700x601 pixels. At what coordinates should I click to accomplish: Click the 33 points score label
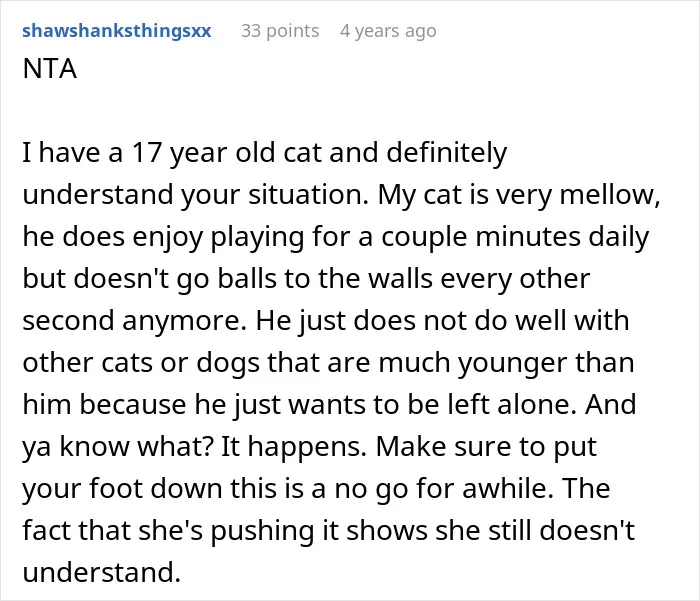tap(280, 31)
